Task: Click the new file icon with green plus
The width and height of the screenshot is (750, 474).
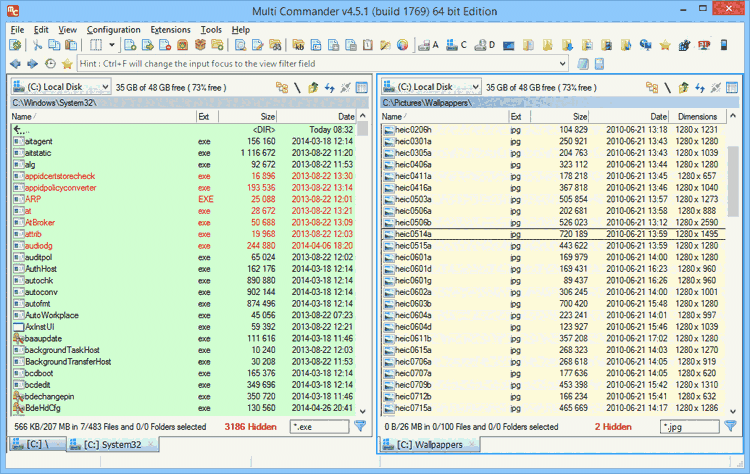Action: [130, 45]
